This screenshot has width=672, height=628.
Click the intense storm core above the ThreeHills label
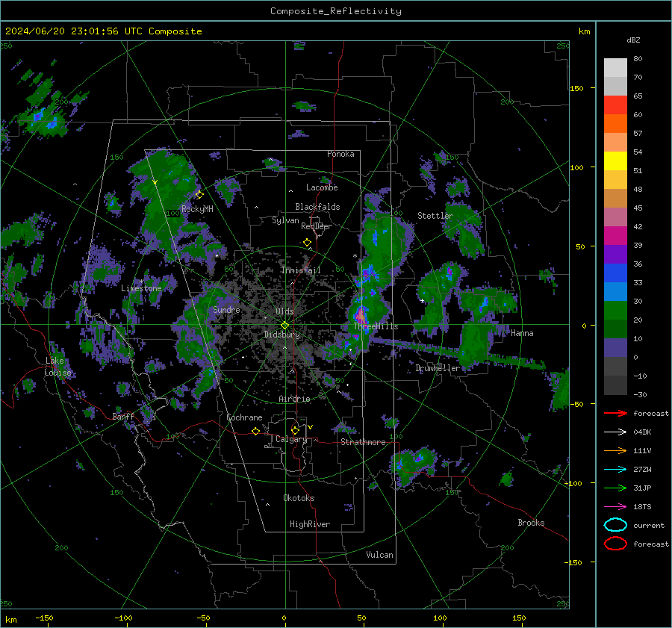(x=361, y=316)
